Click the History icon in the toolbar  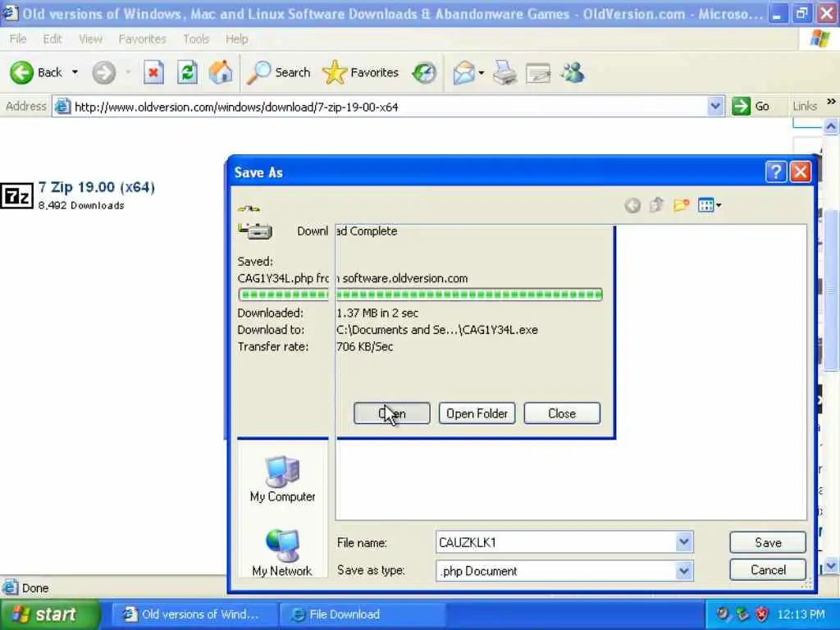tap(424, 72)
